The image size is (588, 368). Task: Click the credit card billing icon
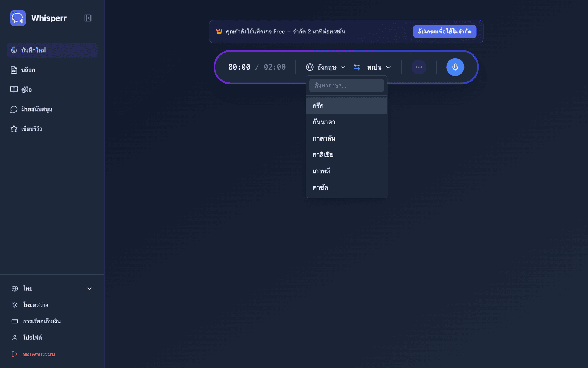point(15,321)
